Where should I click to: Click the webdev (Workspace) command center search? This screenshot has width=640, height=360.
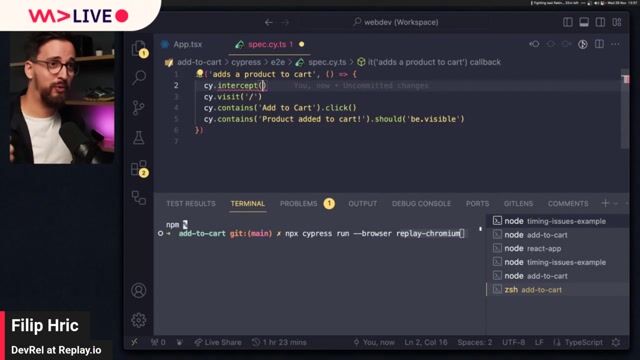(396, 22)
